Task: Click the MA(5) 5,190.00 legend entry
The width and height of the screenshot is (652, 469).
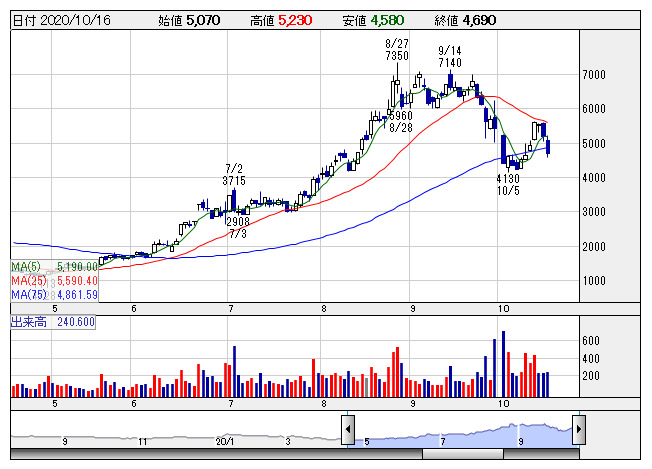Action: pos(54,267)
